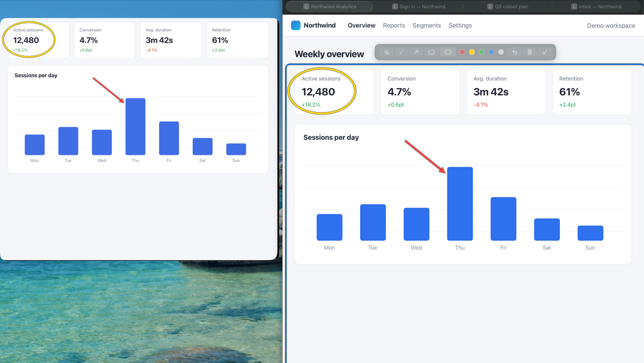Screen dimensions: 644x363
Task: Click the Conversion label in the browser
Action: [x=401, y=79]
